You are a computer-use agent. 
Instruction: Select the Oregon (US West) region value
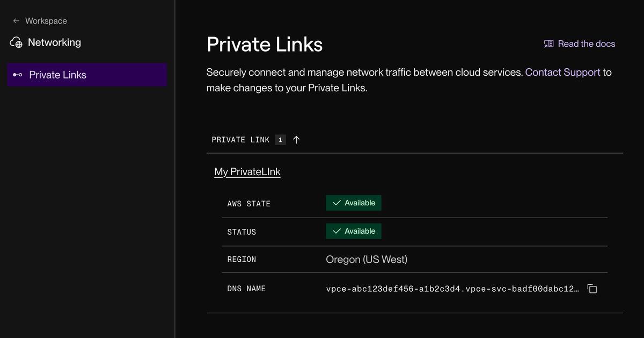coord(366,259)
